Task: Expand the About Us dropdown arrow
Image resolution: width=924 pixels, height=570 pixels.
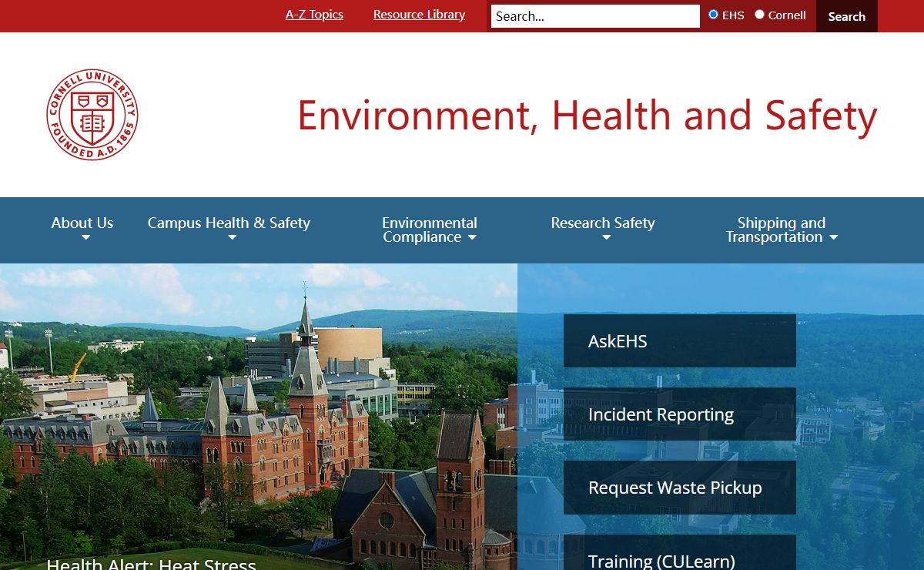Action: tap(85, 238)
